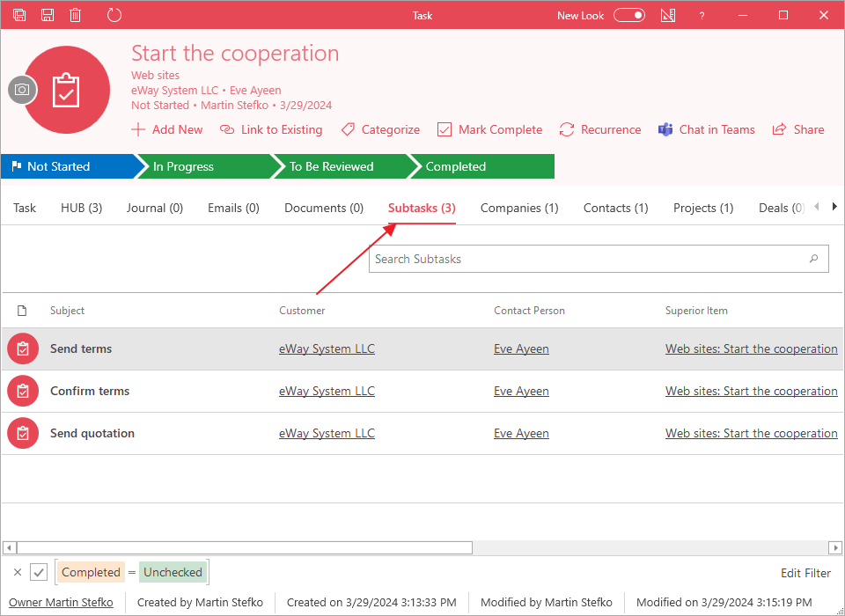The height and width of the screenshot is (616, 845).
Task: Open the Documents (0) tab
Action: [x=324, y=208]
